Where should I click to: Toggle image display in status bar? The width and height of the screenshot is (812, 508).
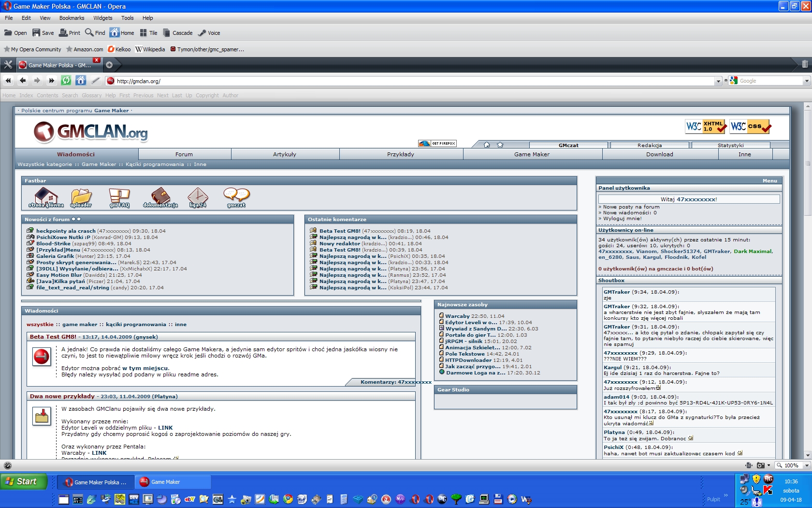click(761, 465)
